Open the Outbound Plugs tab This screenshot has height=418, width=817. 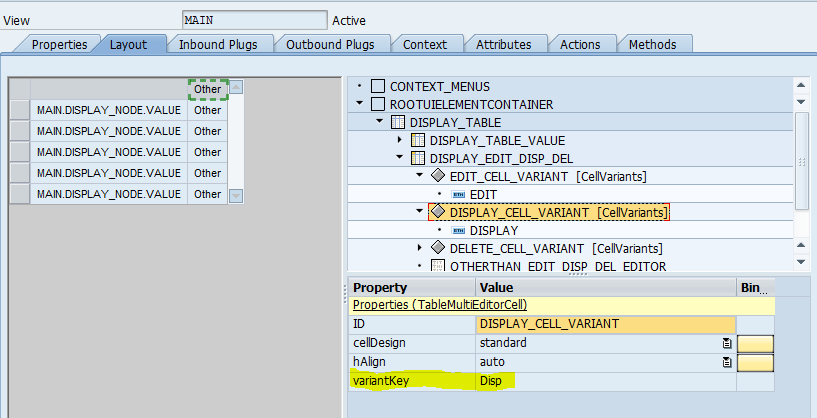click(330, 45)
